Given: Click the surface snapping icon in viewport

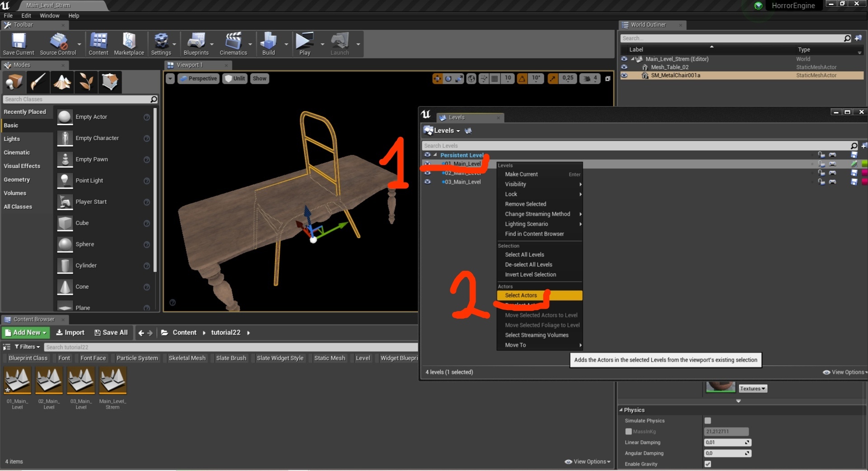Looking at the screenshot, I should (x=484, y=79).
